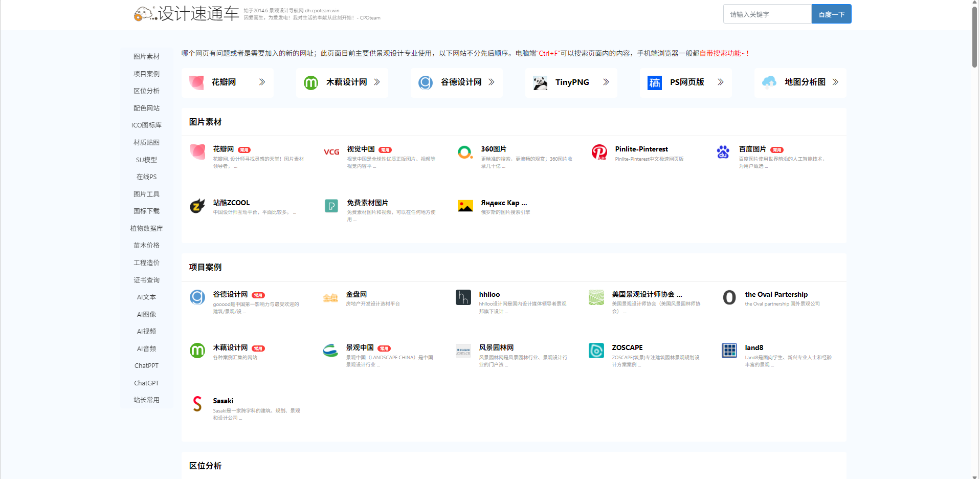Click the TinyPNG panda icon
Image resolution: width=980 pixels, height=479 pixels.
pos(540,82)
